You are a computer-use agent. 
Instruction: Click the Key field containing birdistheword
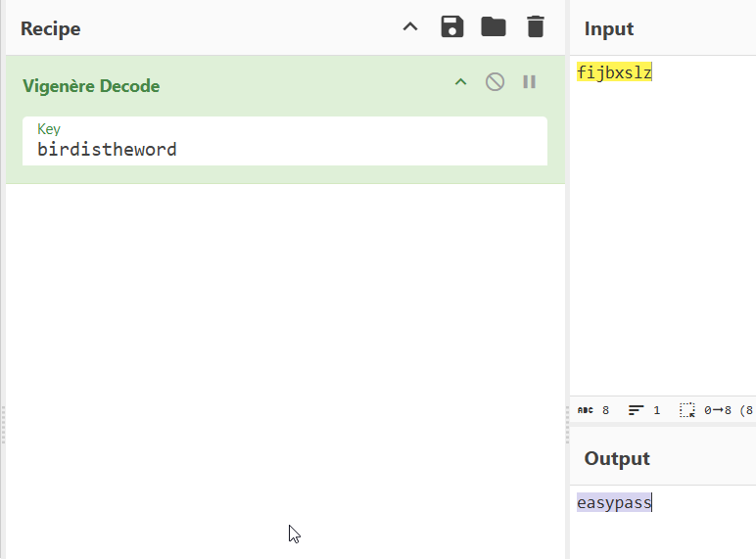tap(284, 150)
